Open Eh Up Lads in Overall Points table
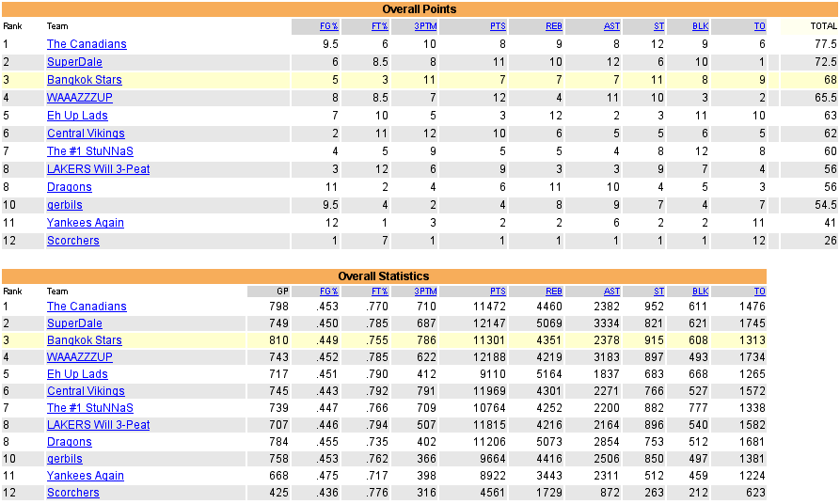 pos(77,116)
